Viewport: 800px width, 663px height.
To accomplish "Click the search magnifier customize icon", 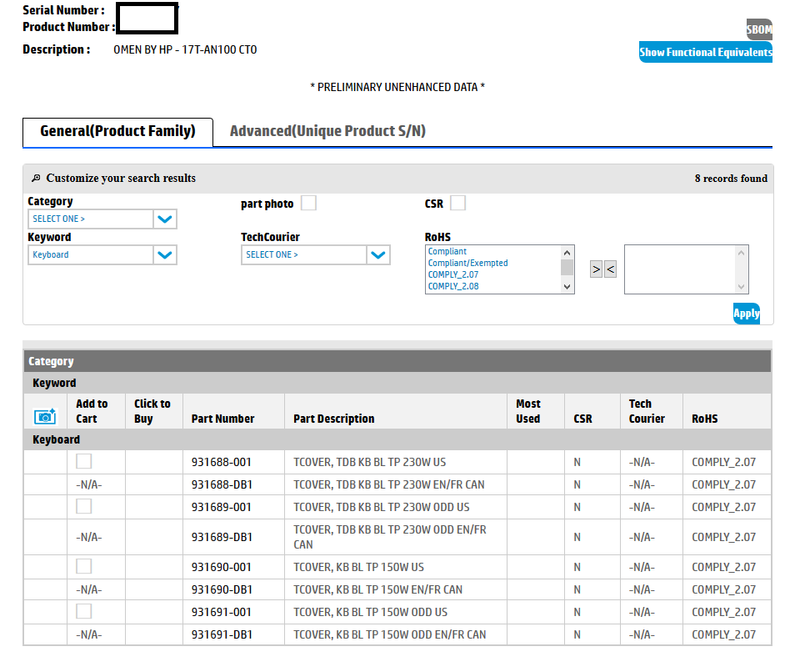I will (x=36, y=178).
